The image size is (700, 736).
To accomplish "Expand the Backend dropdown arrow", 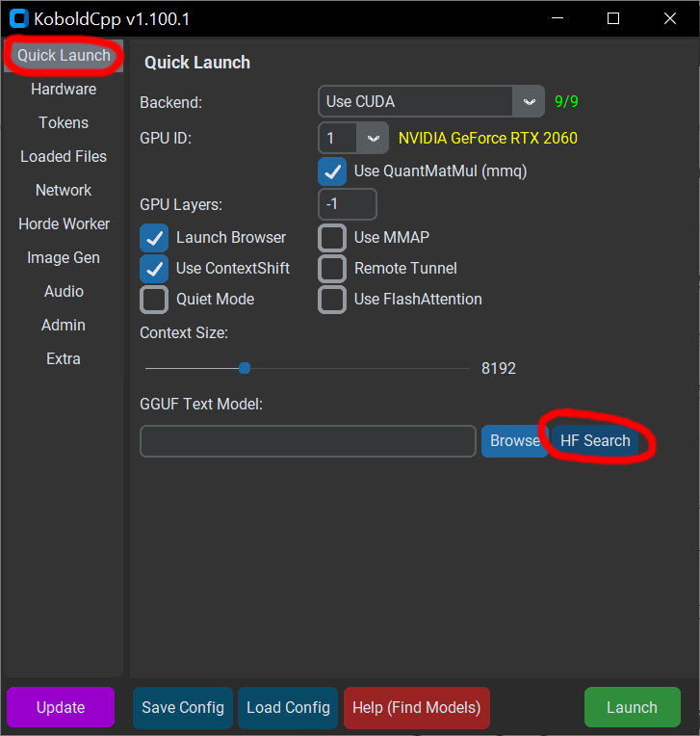I will point(528,101).
